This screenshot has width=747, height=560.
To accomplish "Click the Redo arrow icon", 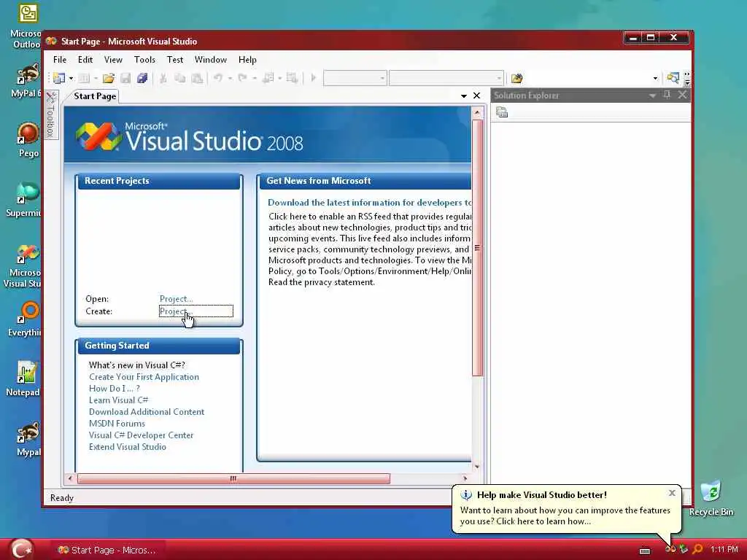I will coord(242,78).
